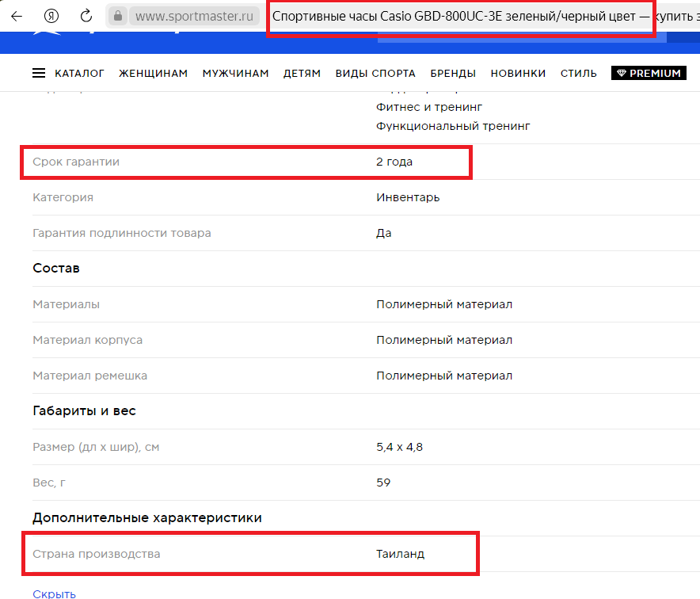The image size is (700, 599).
Task: Select the Да authenticity value
Action: tap(383, 233)
